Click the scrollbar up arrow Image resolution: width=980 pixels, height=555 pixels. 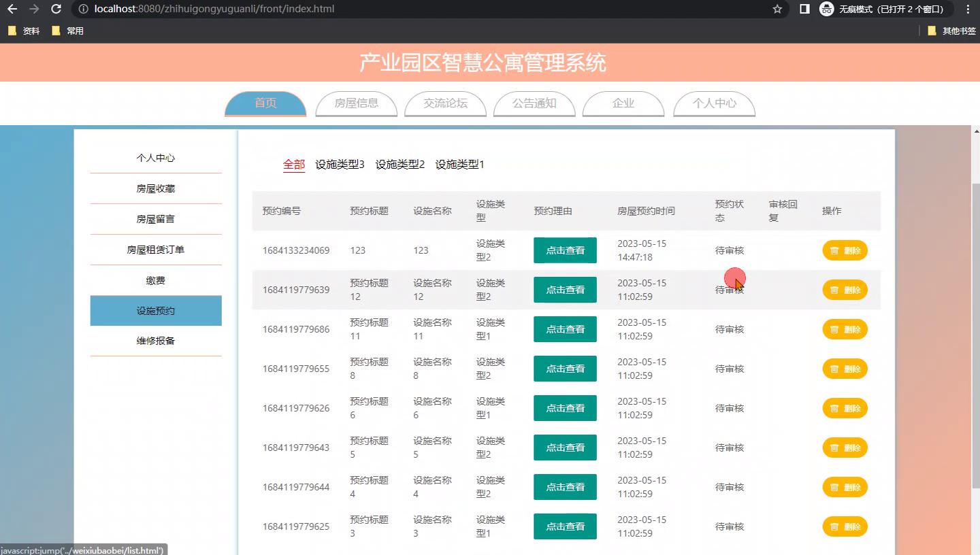976,131
